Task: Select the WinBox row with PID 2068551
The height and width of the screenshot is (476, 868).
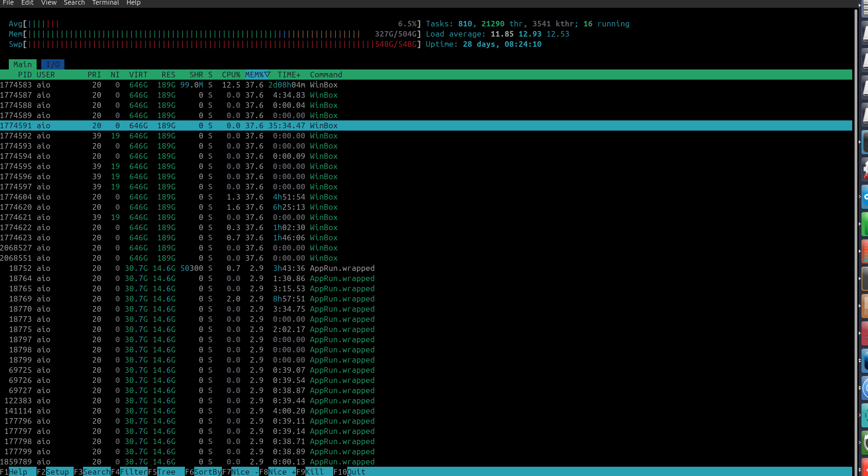Action: pyautogui.click(x=426, y=258)
